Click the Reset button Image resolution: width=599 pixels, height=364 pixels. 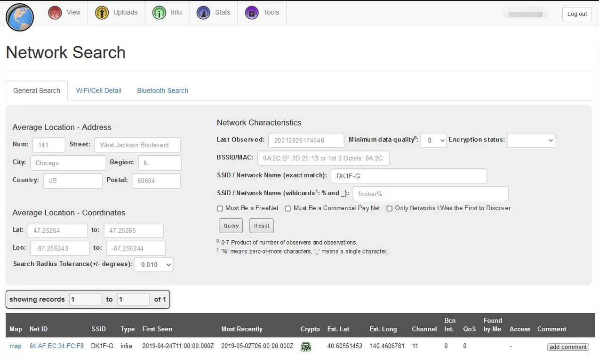(262, 226)
